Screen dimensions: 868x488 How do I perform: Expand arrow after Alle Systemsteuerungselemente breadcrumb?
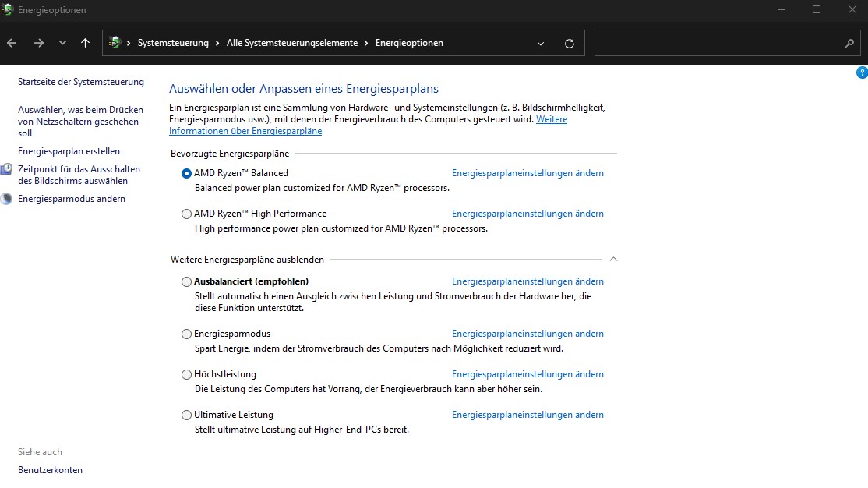click(x=366, y=43)
